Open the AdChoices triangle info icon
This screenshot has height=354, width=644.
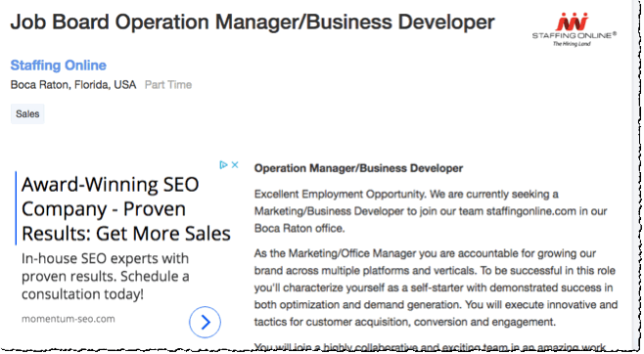coord(223,165)
